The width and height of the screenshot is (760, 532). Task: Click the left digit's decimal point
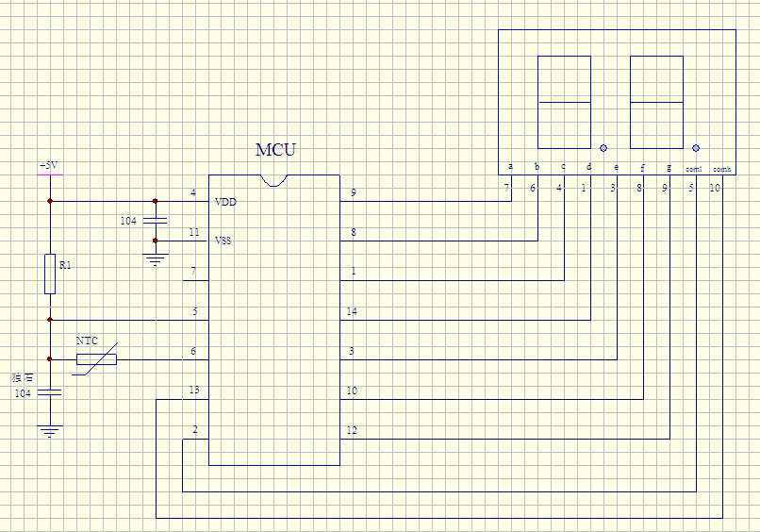coord(603,148)
